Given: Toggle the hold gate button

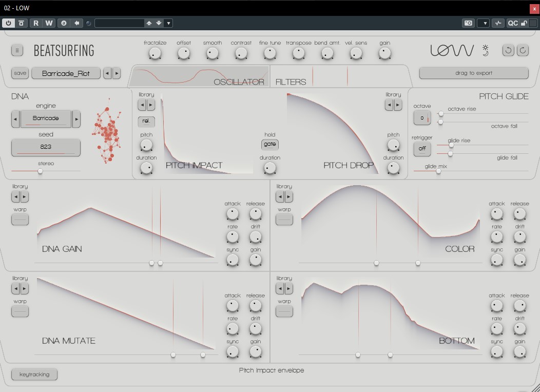Looking at the screenshot, I should 269,144.
